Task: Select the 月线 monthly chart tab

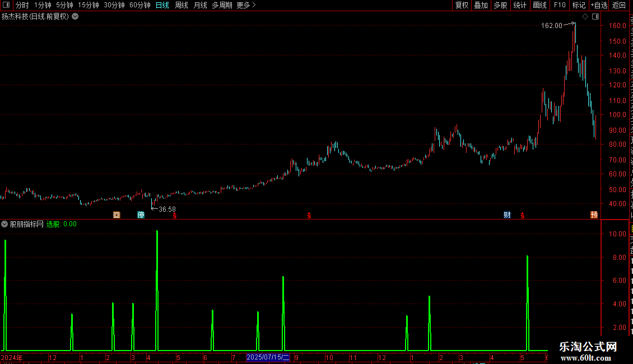Action: click(x=200, y=5)
